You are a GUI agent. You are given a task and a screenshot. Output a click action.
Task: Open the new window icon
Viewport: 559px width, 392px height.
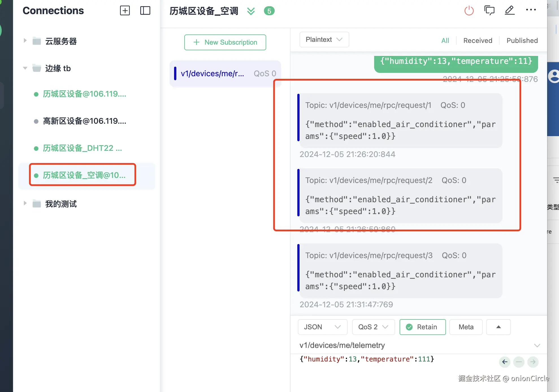pos(489,10)
